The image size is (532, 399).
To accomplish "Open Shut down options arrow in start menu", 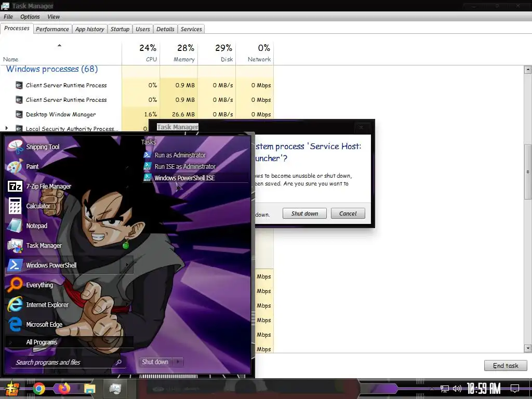I will [178, 362].
